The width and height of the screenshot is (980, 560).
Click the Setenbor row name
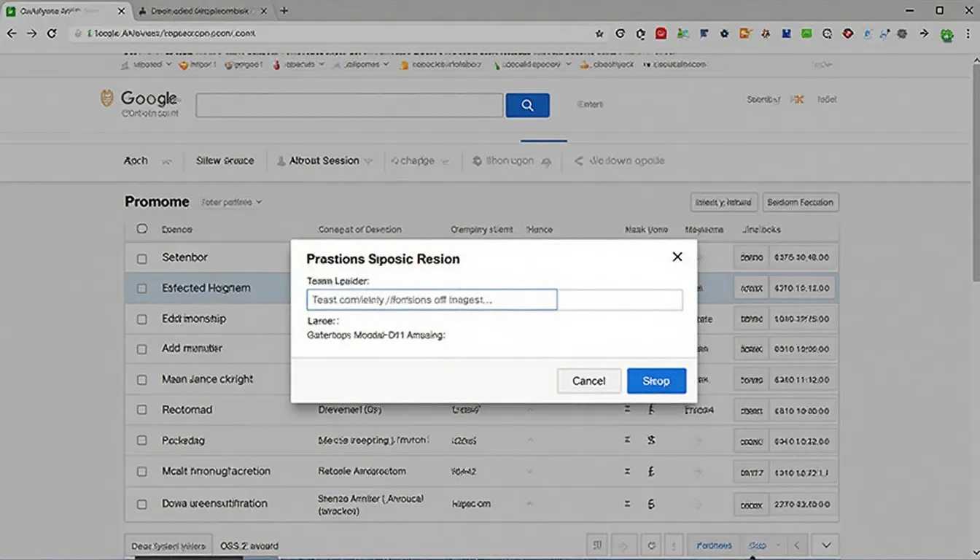pyautogui.click(x=184, y=257)
